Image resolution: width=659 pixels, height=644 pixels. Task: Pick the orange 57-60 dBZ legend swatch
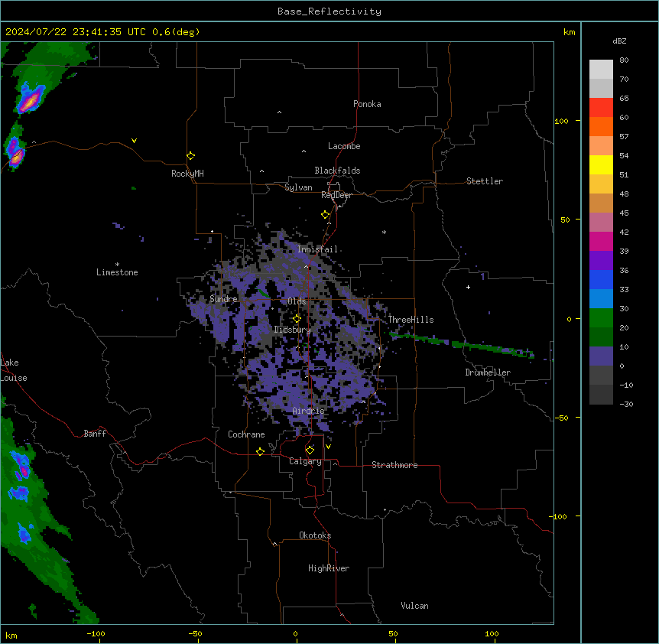pos(601,126)
